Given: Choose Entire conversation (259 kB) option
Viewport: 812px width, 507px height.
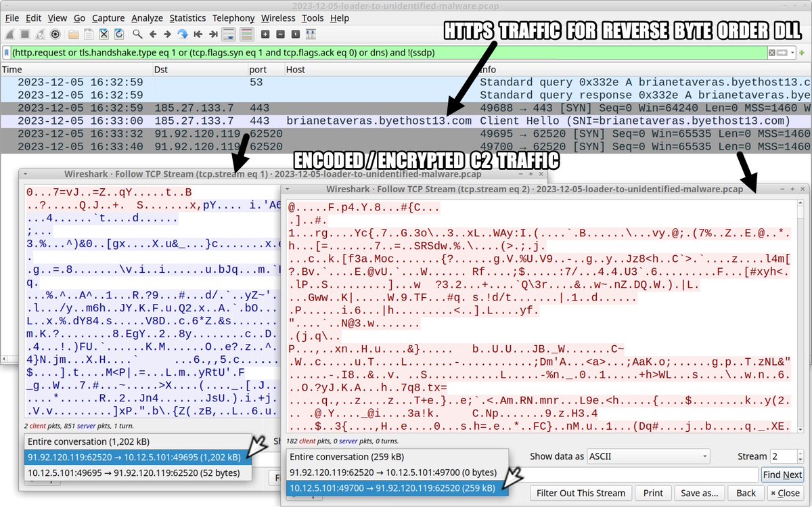Looking at the screenshot, I should [x=397, y=456].
